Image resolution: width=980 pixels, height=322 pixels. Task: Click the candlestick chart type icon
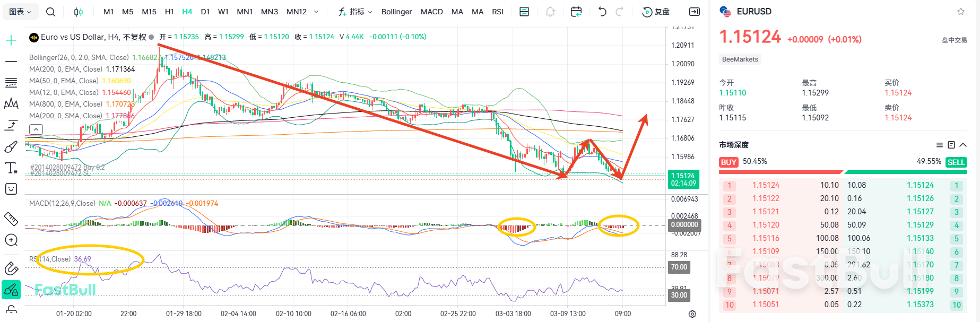click(79, 12)
